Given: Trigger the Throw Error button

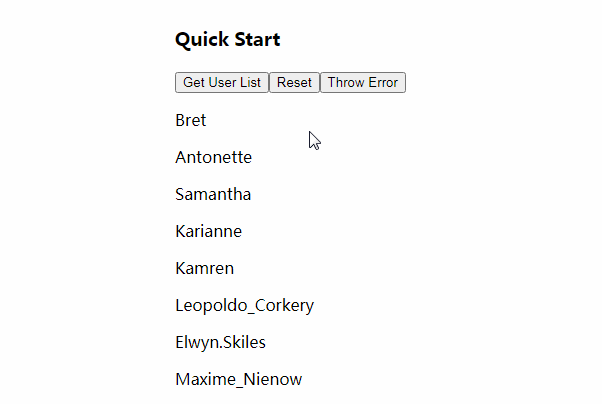Looking at the screenshot, I should tap(362, 83).
